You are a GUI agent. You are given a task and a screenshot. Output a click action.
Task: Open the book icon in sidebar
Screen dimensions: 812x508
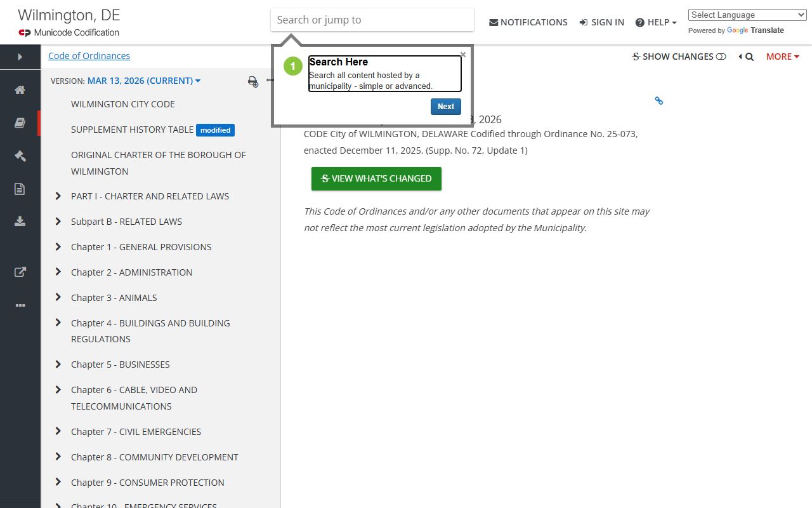tap(20, 123)
